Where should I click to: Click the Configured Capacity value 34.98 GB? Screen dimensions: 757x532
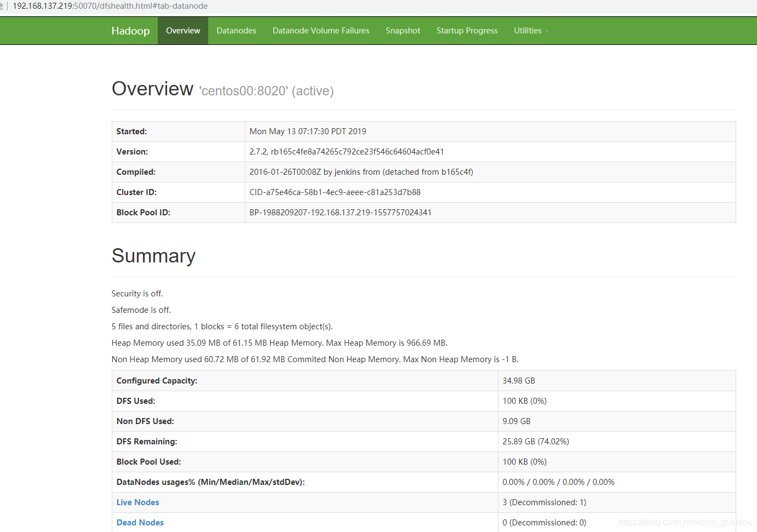click(519, 381)
